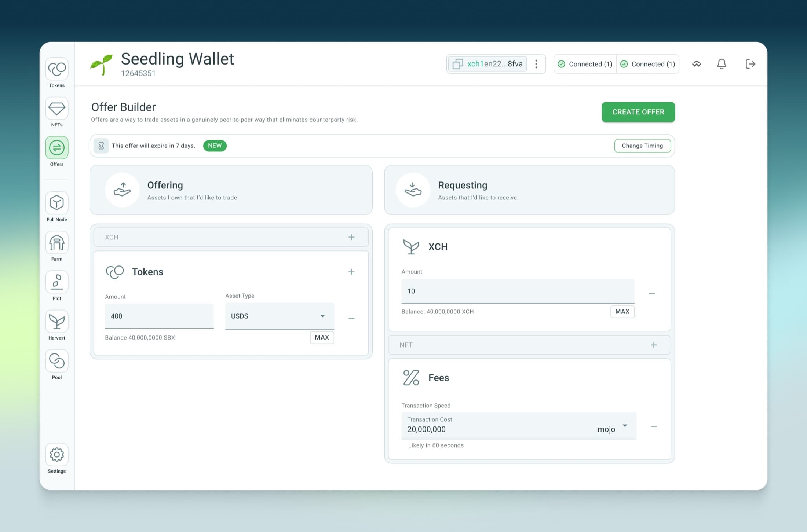Click the WalletConnect wave icon
The width and height of the screenshot is (807, 532).
697,64
